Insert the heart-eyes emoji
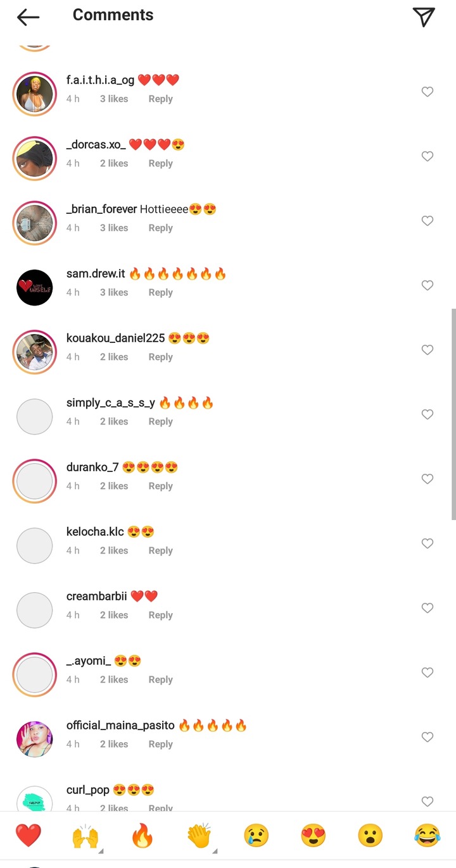Screen dimensions: 456x868 point(313,835)
